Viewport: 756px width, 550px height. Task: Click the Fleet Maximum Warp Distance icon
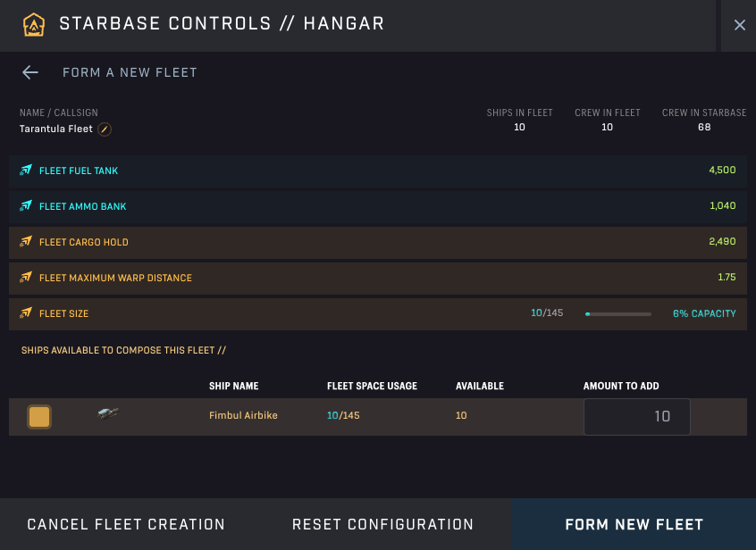pos(25,278)
